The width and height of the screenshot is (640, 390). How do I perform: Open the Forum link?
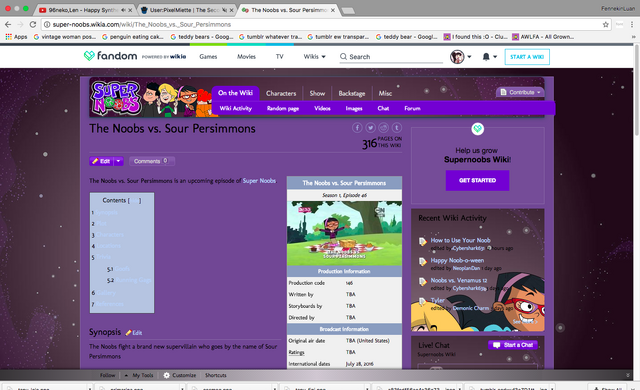click(412, 109)
